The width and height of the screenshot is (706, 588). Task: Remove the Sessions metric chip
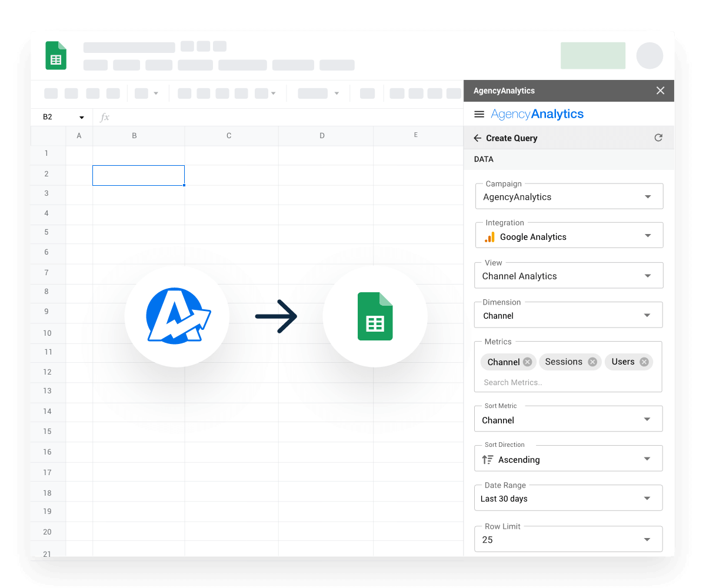tap(592, 362)
